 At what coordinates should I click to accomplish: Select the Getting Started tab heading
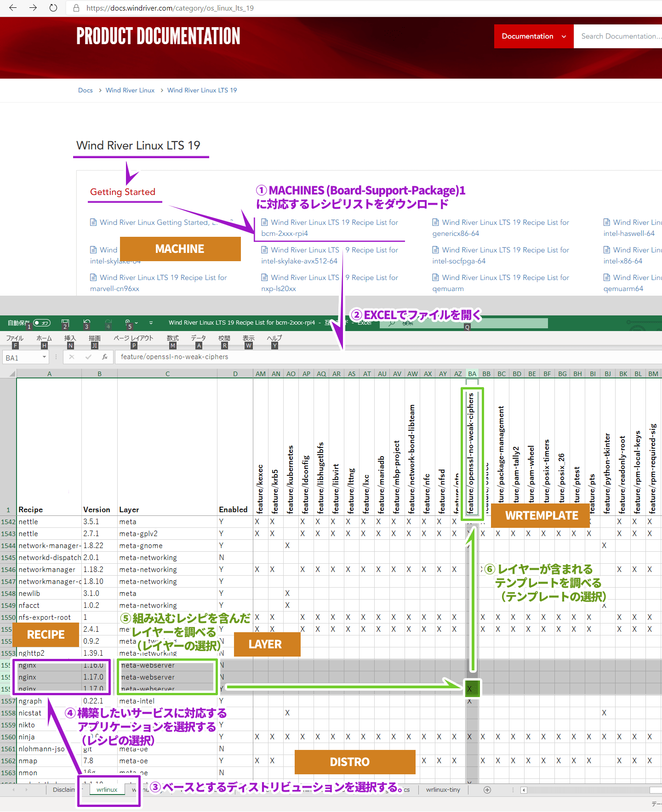(x=123, y=192)
